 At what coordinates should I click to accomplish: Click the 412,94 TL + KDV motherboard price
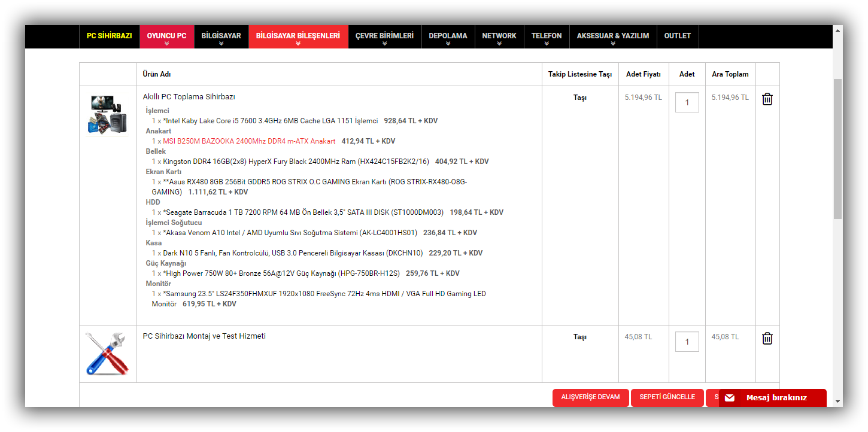click(x=368, y=141)
